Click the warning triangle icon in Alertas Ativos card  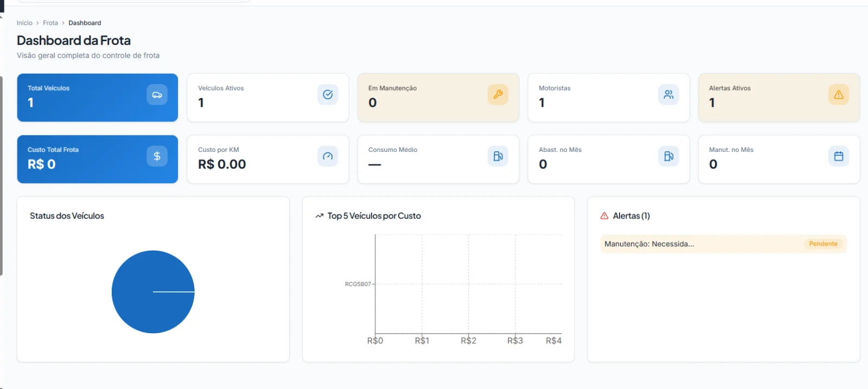pyautogui.click(x=839, y=94)
